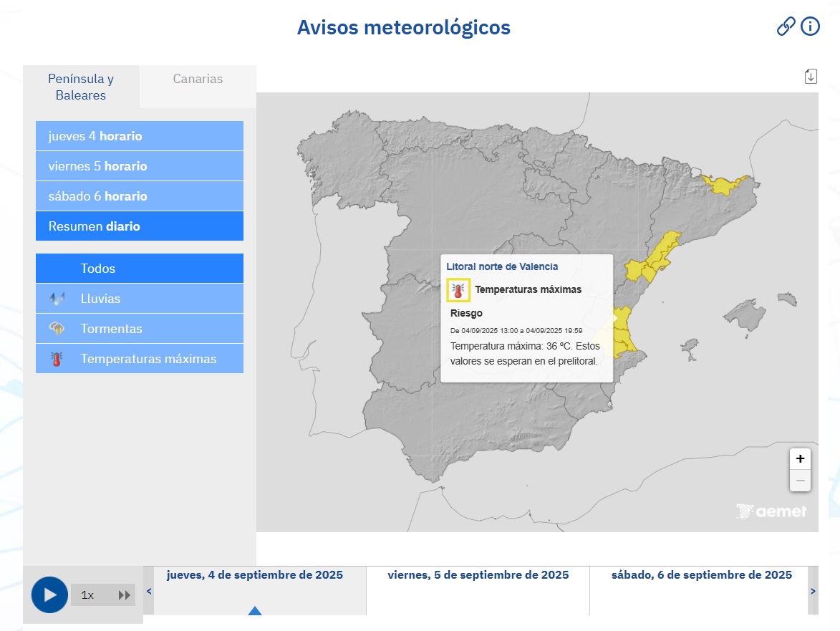Zoom in on the map

(800, 459)
